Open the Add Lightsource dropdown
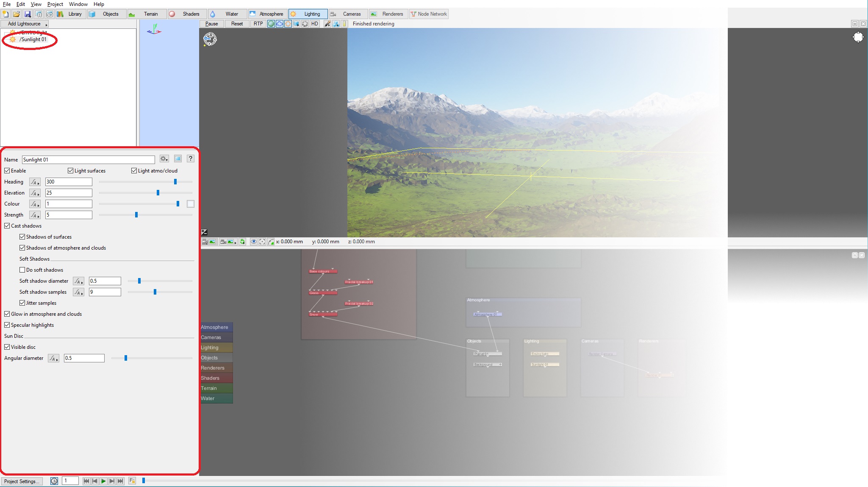868x487 pixels. pos(25,24)
